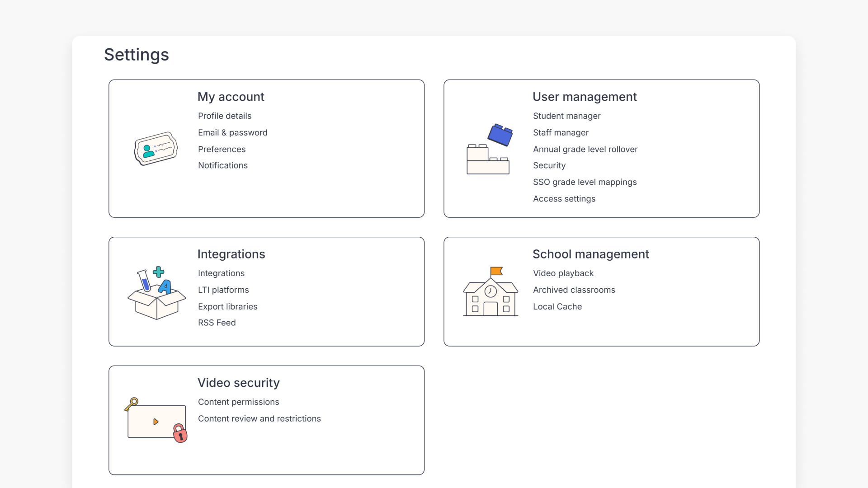This screenshot has height=488, width=868.
Task: Open Email & password settings
Action: (232, 132)
